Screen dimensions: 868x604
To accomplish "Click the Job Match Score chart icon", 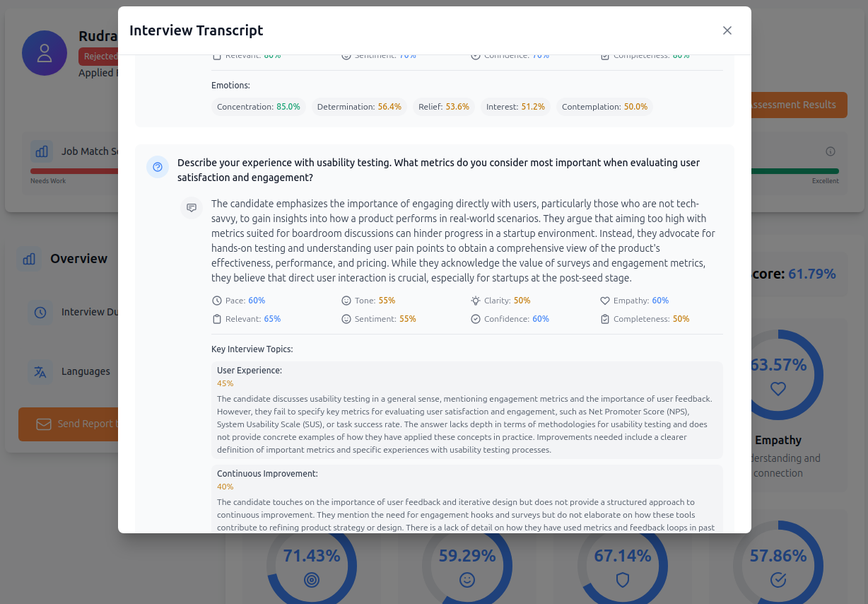I will point(41,151).
